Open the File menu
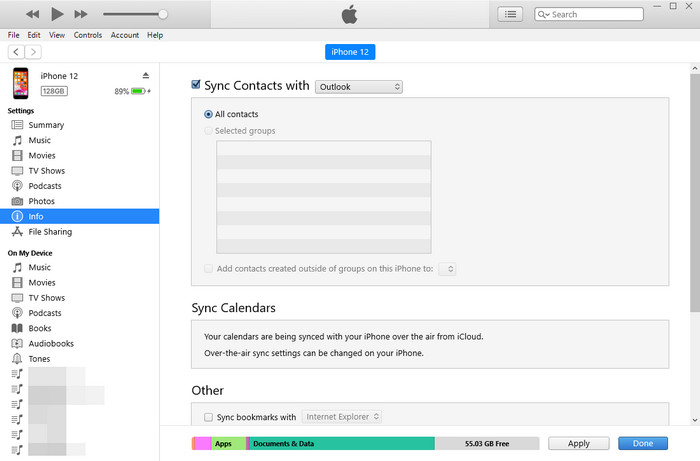Viewport: 700px width, 461px height. click(x=13, y=35)
